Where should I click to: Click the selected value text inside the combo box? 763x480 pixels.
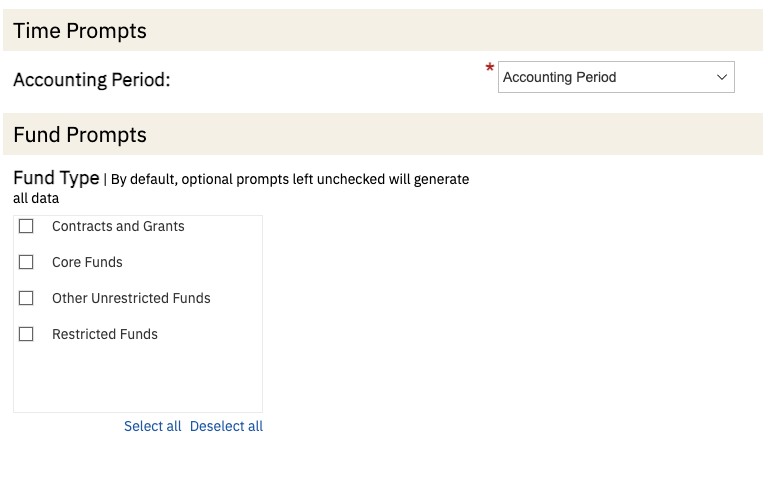pos(559,77)
